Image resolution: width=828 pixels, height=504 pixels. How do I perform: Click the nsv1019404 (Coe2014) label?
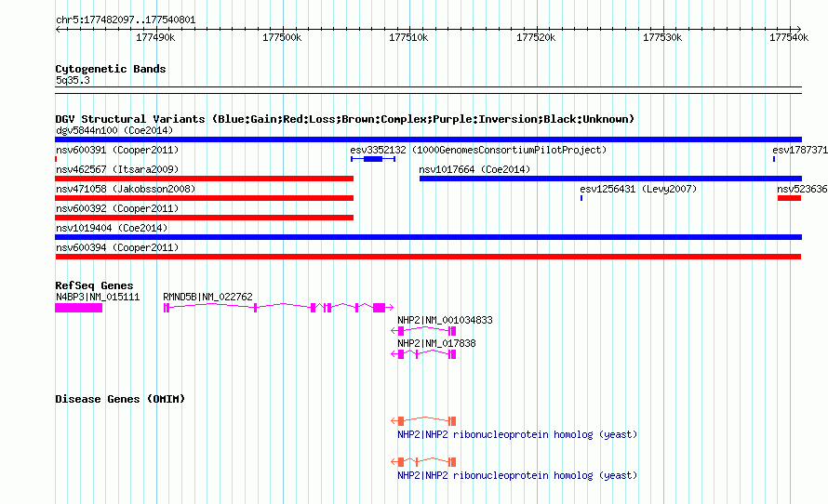coord(112,228)
